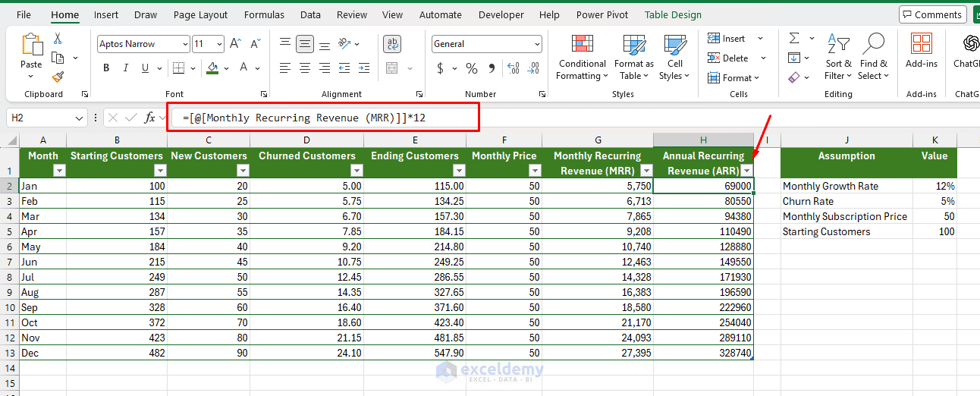The height and width of the screenshot is (396, 980).
Task: Apply Accounting dollar format
Action: coord(441,68)
